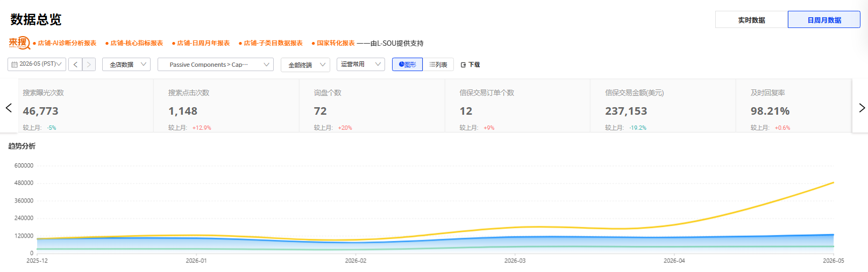Open 国家转化报表 link
868x272 pixels.
(336, 43)
